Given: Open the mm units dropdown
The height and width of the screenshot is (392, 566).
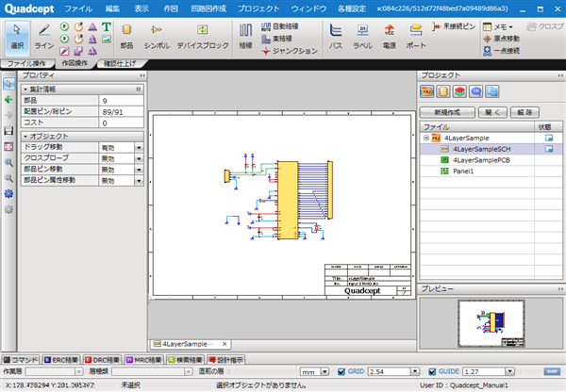Looking at the screenshot, I should 325,371.
